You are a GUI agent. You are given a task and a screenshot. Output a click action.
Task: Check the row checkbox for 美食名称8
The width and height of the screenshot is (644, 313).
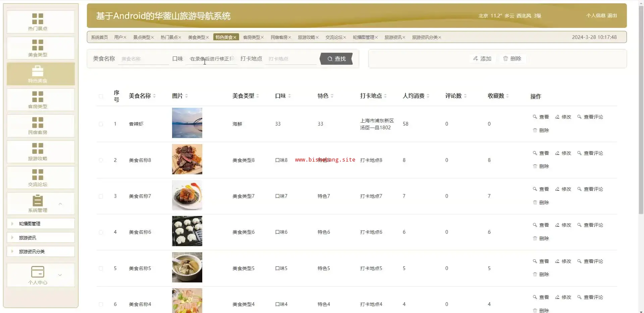point(101,160)
